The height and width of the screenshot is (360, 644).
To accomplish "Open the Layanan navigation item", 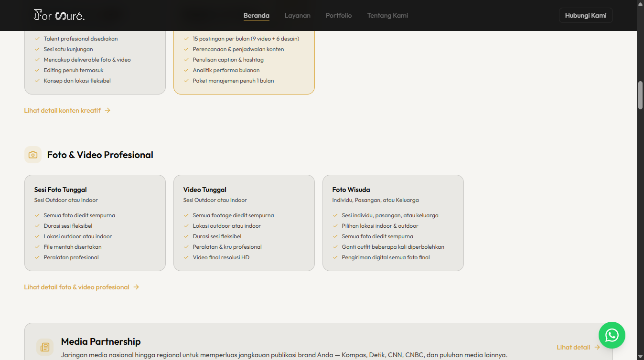I will click(298, 15).
